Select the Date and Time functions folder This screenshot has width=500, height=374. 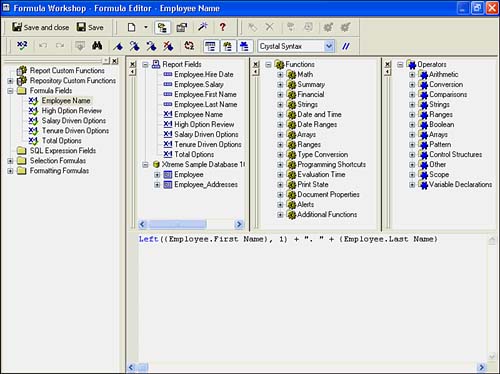319,114
